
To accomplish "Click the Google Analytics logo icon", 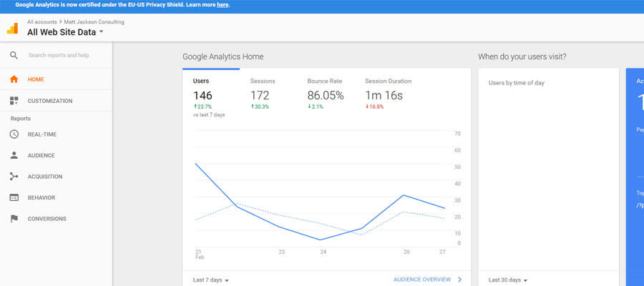I will pyautogui.click(x=12, y=28).
